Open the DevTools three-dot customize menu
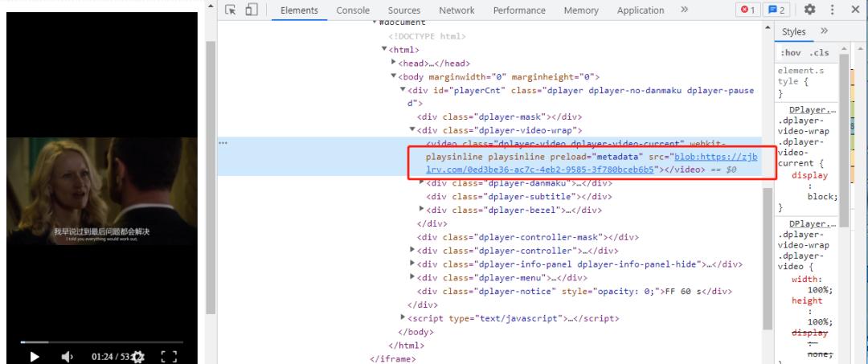The height and width of the screenshot is (364, 868). coord(832,10)
